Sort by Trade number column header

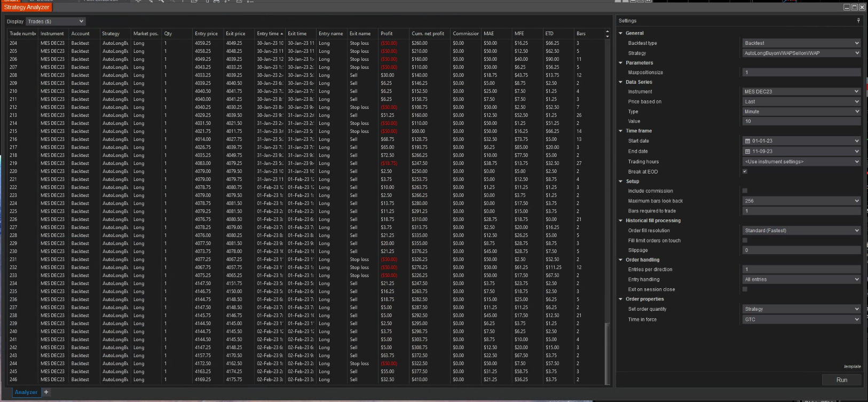pyautogui.click(x=22, y=34)
